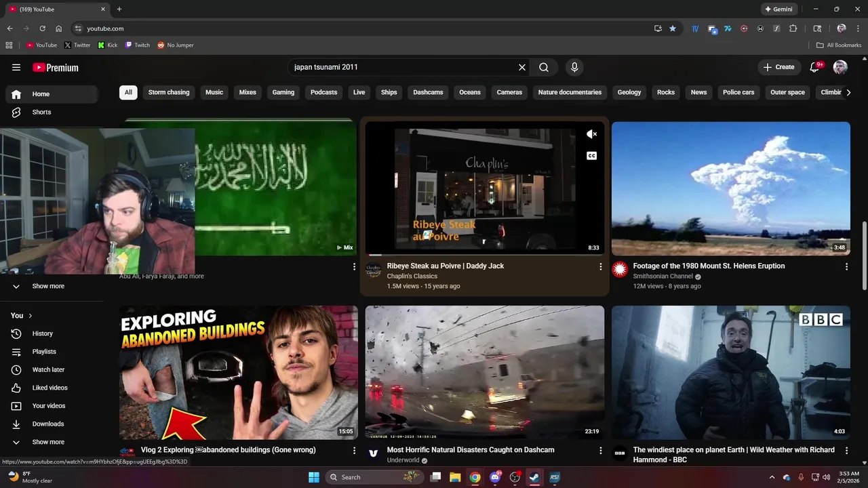The width and height of the screenshot is (868, 488).
Task: Open Smithsonian Channel avatar icon
Action: (x=620, y=270)
